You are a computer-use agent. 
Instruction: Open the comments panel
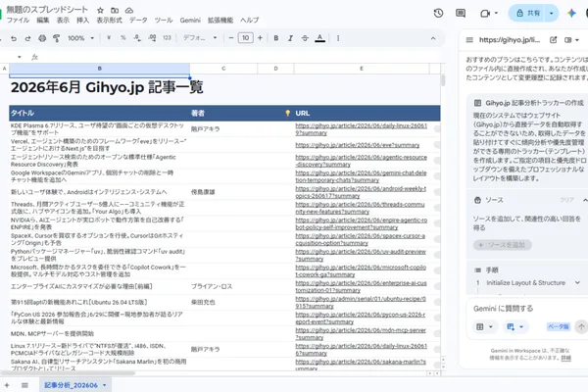tap(461, 13)
